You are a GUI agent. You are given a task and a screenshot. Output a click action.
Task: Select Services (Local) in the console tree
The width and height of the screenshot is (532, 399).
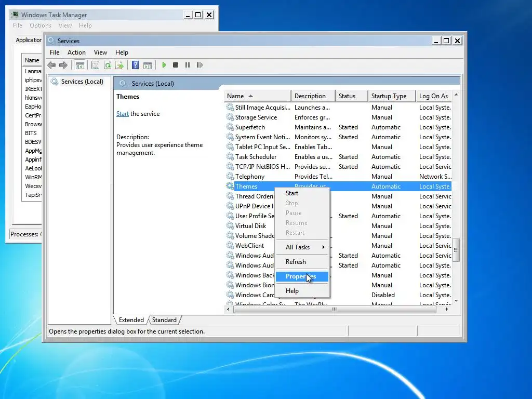click(82, 82)
